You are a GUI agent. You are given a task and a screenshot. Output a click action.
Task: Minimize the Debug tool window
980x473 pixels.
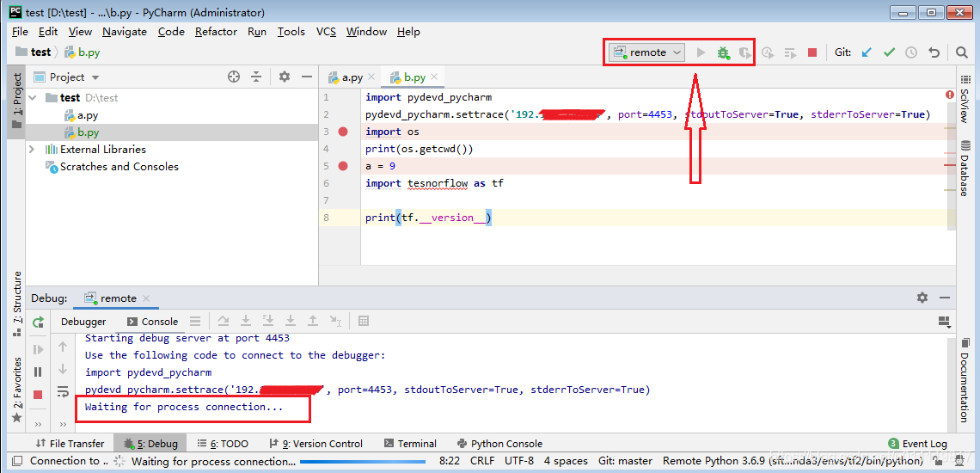[945, 298]
